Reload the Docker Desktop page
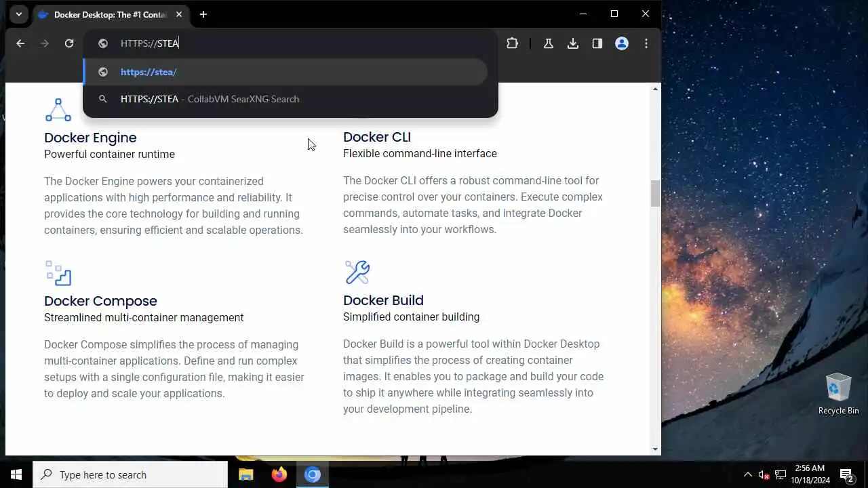868x488 pixels. point(69,43)
